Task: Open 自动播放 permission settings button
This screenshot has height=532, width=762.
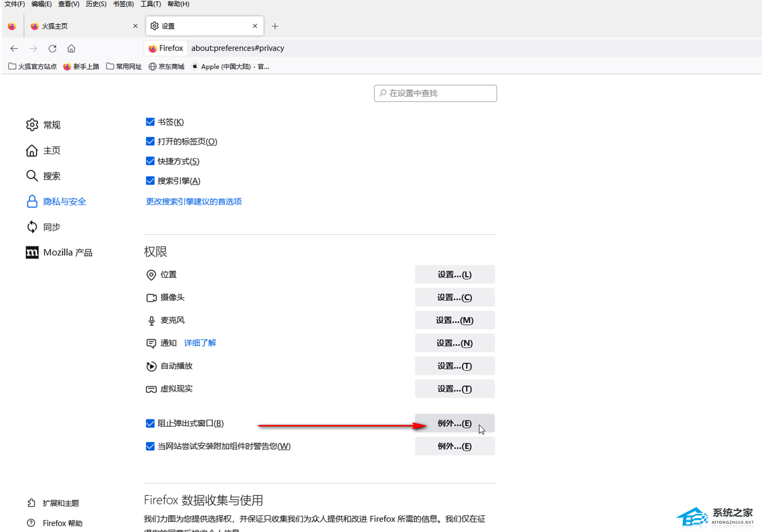Action: tap(455, 366)
